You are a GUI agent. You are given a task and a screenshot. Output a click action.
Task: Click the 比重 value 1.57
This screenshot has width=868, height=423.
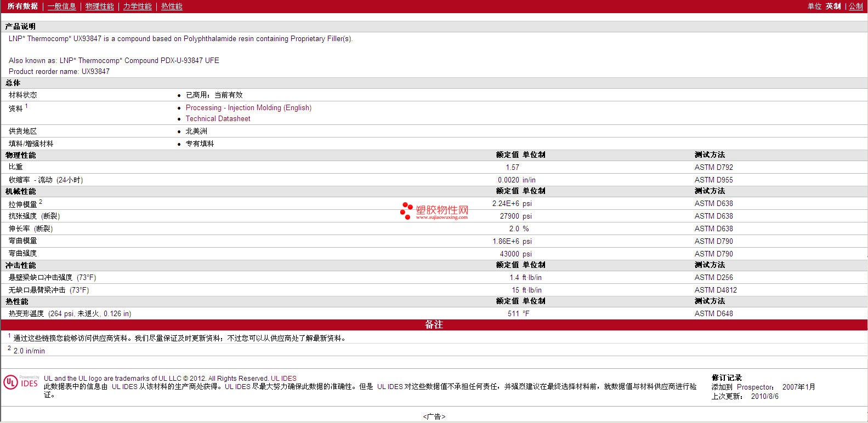[512, 168]
